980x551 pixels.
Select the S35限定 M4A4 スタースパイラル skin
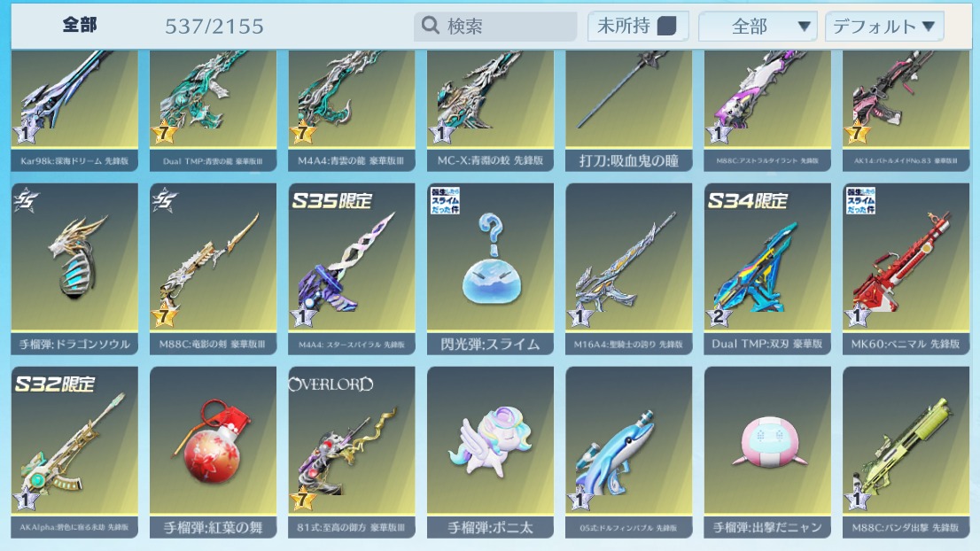point(352,268)
